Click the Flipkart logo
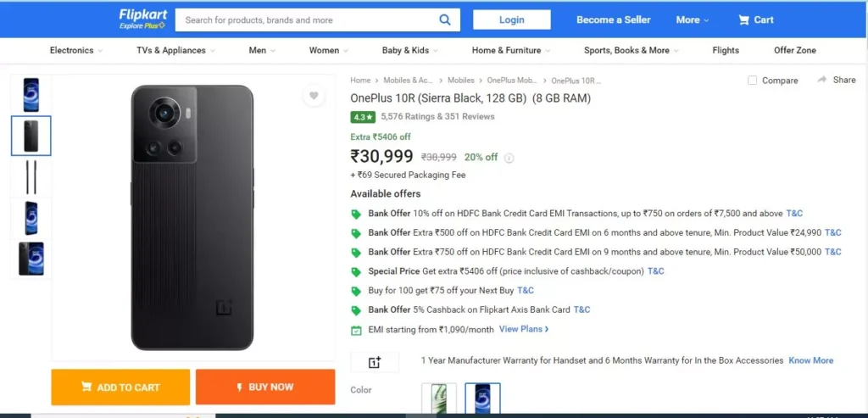The height and width of the screenshot is (418, 868). coord(142,20)
